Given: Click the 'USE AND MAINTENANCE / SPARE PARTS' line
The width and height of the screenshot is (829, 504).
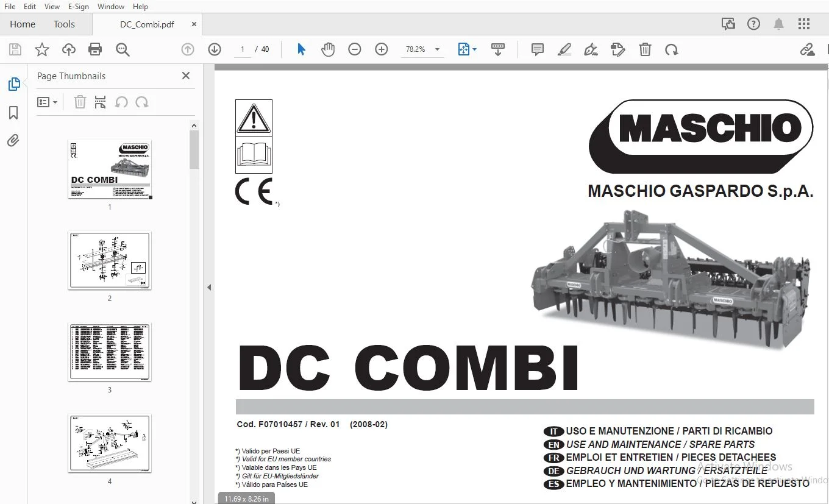Looking at the screenshot, I should click(660, 444).
